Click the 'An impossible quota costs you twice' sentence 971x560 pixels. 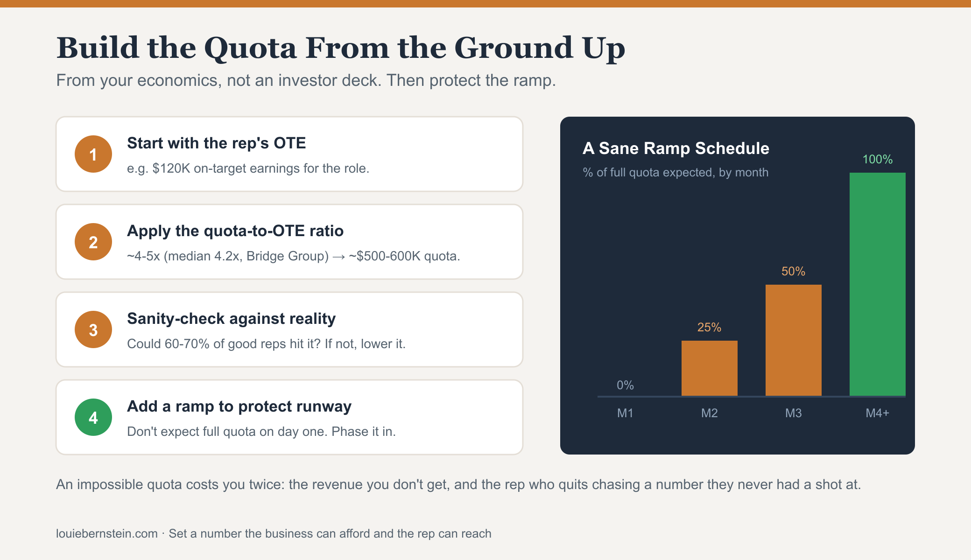pyautogui.click(x=458, y=484)
